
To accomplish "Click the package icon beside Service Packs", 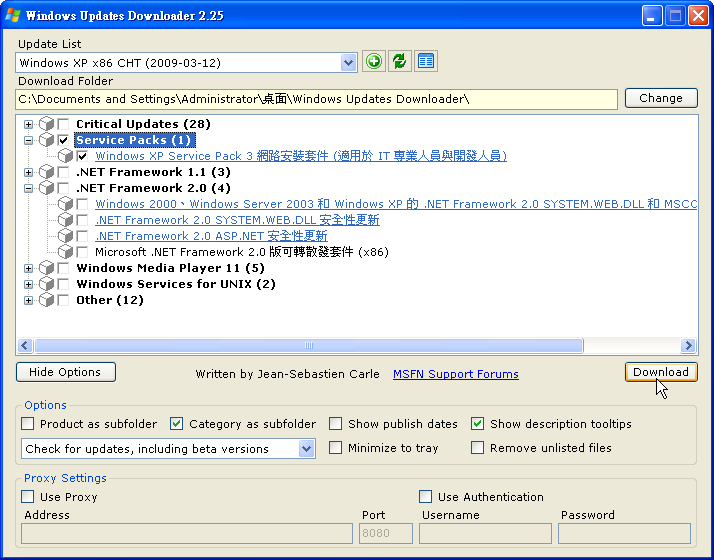I will [46, 140].
